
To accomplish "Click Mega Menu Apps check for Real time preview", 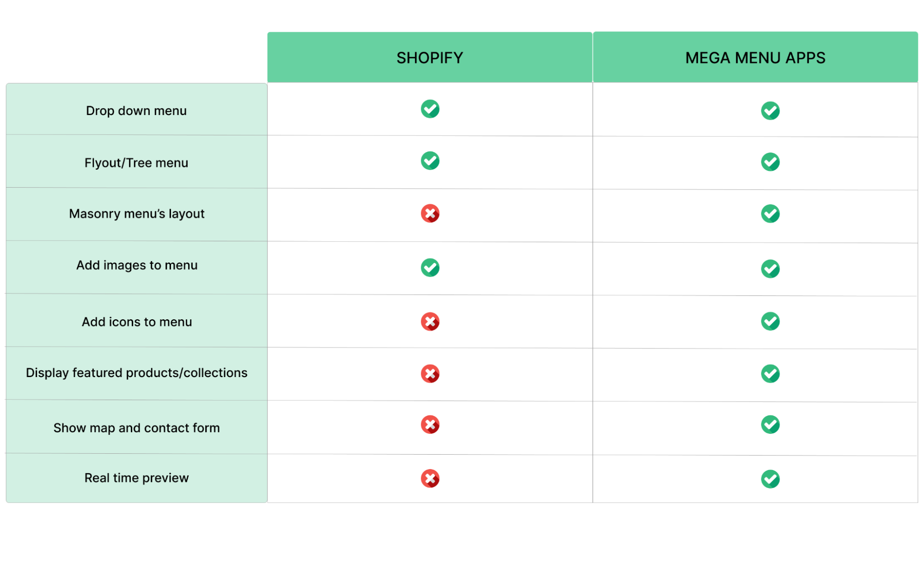I will [770, 479].
